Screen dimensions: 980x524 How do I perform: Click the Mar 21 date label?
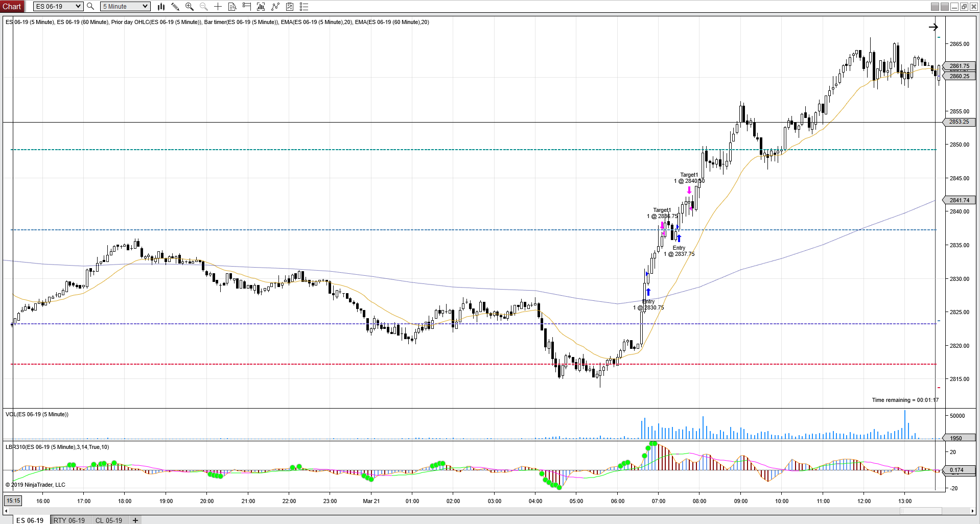tap(371, 501)
